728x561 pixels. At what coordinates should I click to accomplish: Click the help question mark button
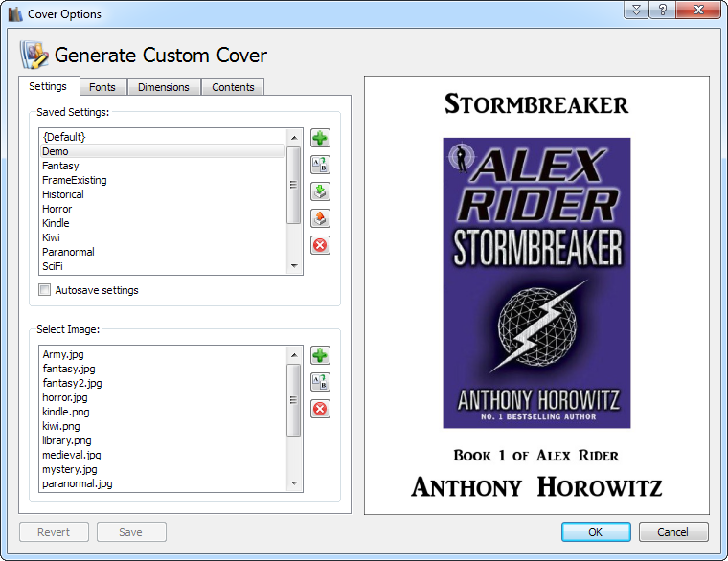pos(663,10)
